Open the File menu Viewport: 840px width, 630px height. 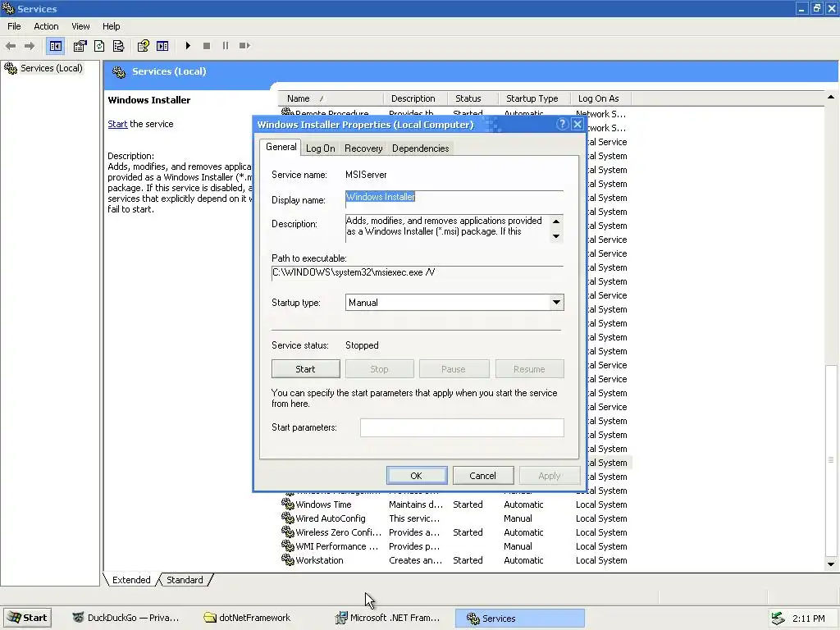(14, 26)
